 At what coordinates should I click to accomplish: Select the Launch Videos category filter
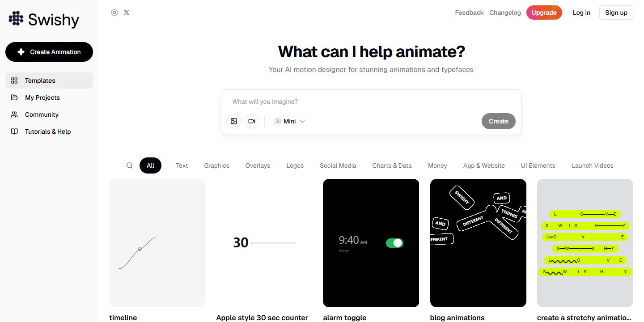point(593,165)
